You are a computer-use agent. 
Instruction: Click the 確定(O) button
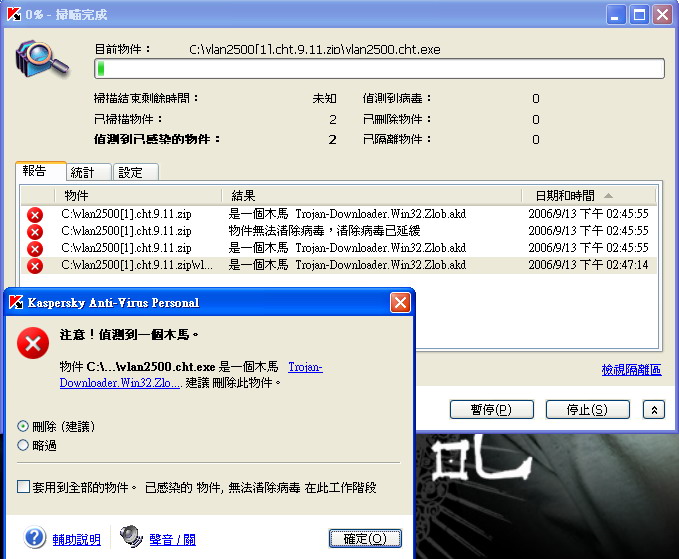[365, 538]
